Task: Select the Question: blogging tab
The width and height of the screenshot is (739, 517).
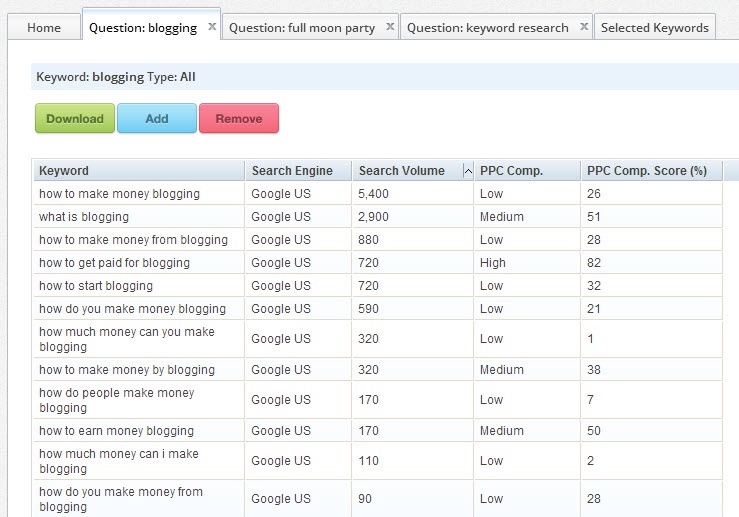Action: [x=143, y=28]
